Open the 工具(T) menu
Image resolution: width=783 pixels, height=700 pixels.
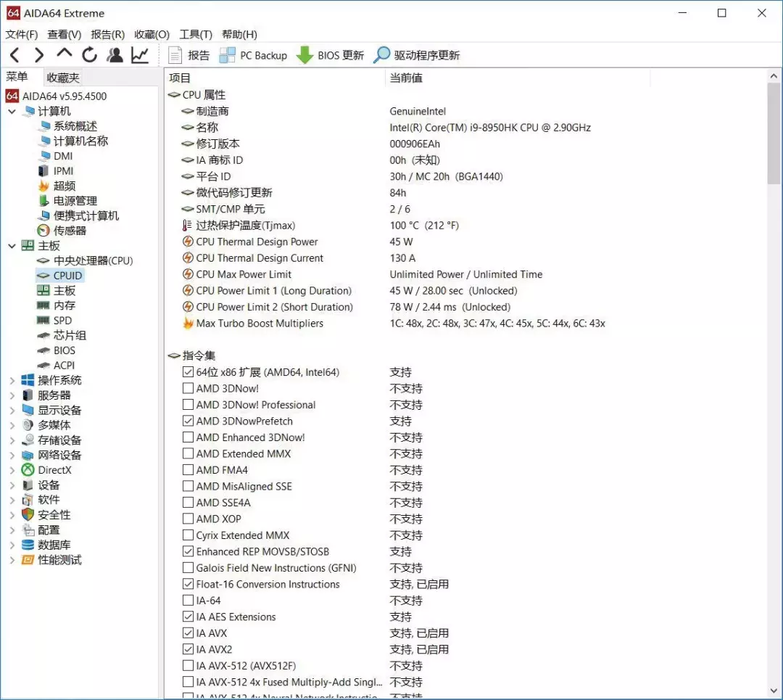pyautogui.click(x=196, y=35)
